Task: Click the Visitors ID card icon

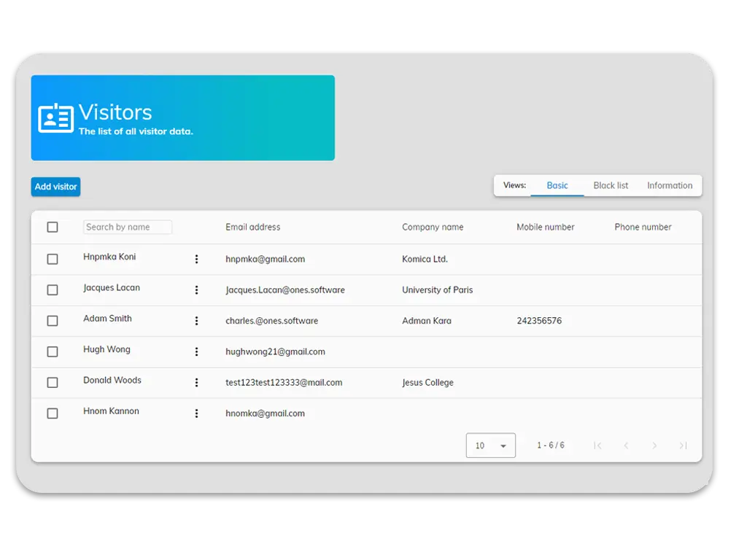Action: [56, 118]
